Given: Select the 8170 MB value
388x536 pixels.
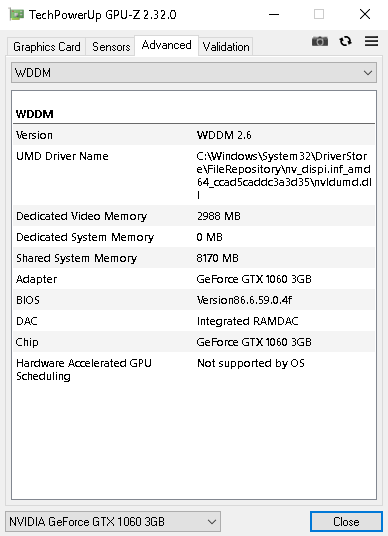Looking at the screenshot, I should tap(217, 258).
